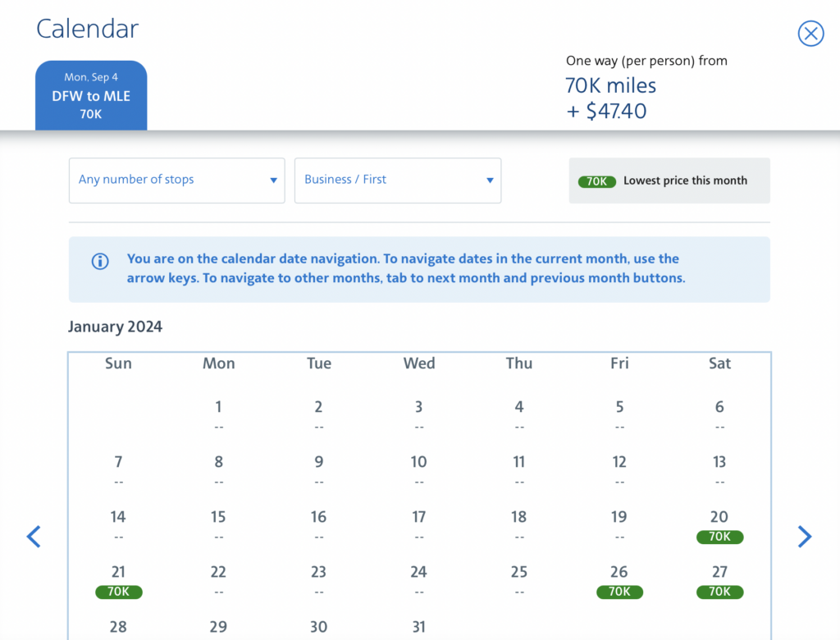840x640 pixels.
Task: Select the 70K award on January 21
Action: pyautogui.click(x=118, y=592)
